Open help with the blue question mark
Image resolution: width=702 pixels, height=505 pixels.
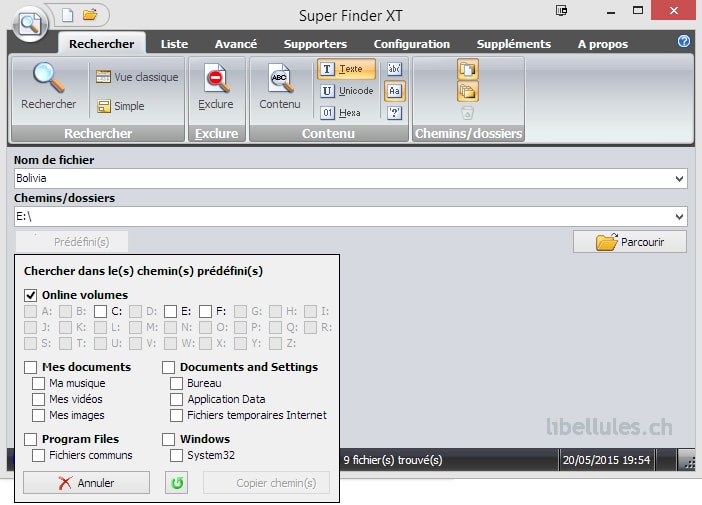684,41
